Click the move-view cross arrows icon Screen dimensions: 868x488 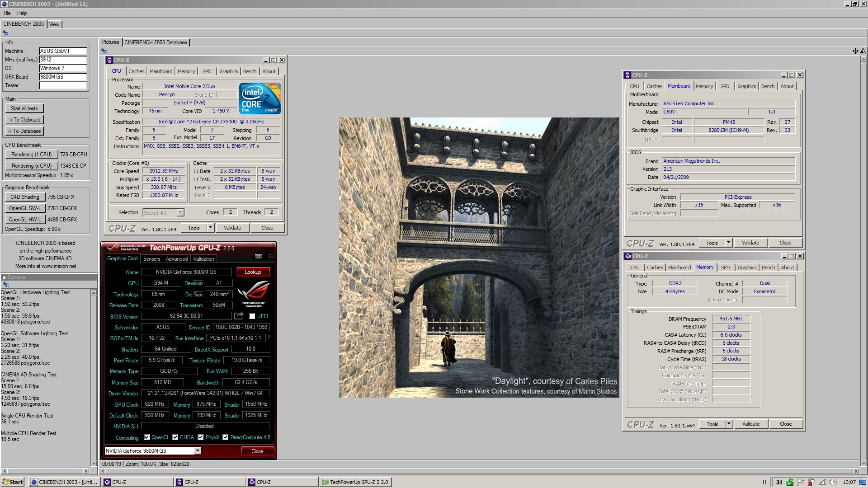click(855, 51)
